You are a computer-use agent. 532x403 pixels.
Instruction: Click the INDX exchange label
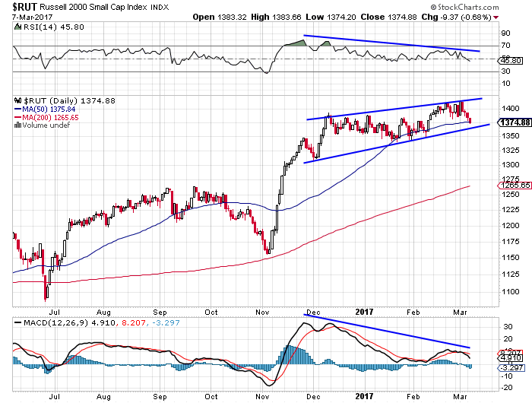tap(160, 8)
